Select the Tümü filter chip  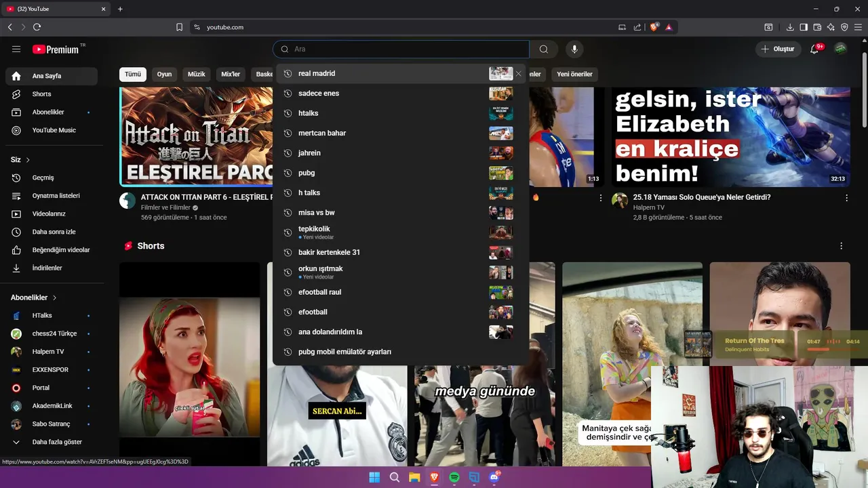[133, 74]
